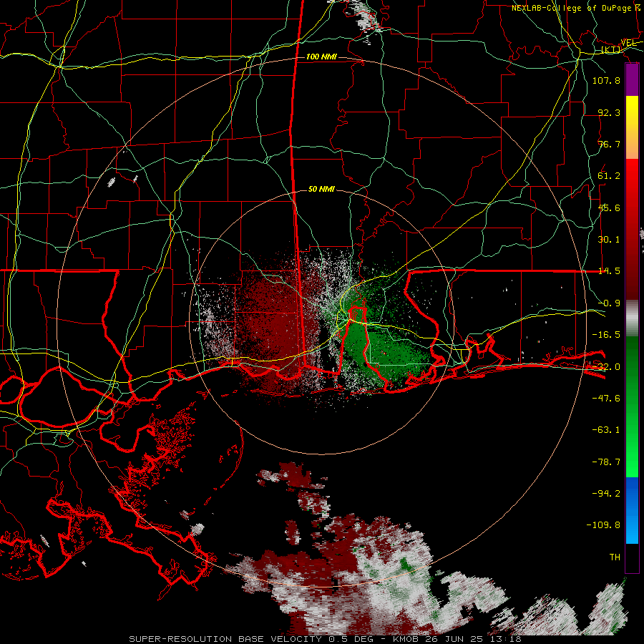This screenshot has height=644, width=644.
Task: Pick the red segment of the color bar
Action: [632, 229]
